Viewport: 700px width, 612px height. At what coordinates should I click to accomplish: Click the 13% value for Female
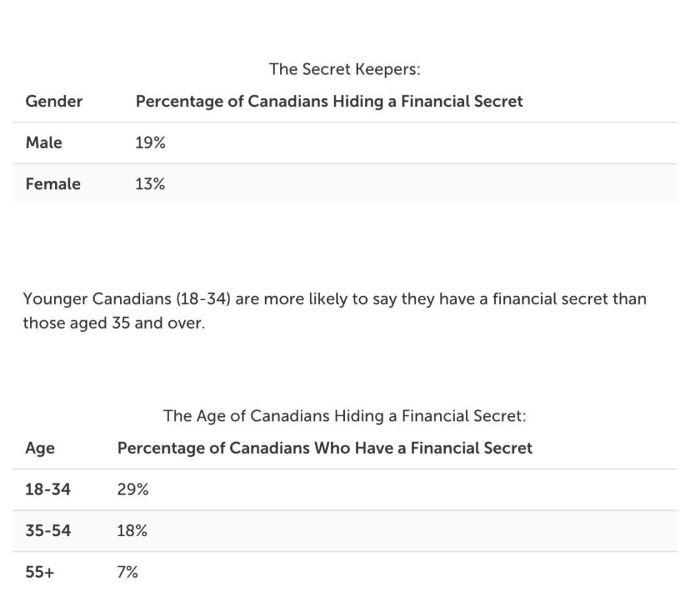coord(150,184)
